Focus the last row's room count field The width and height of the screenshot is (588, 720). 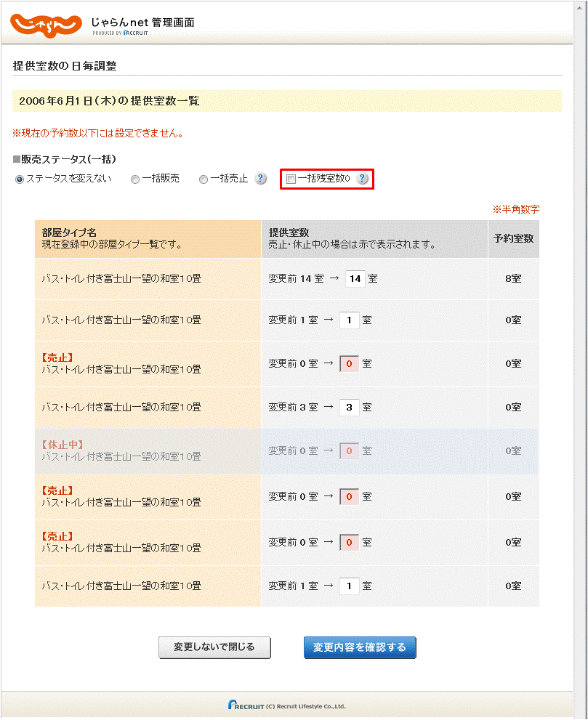point(349,586)
